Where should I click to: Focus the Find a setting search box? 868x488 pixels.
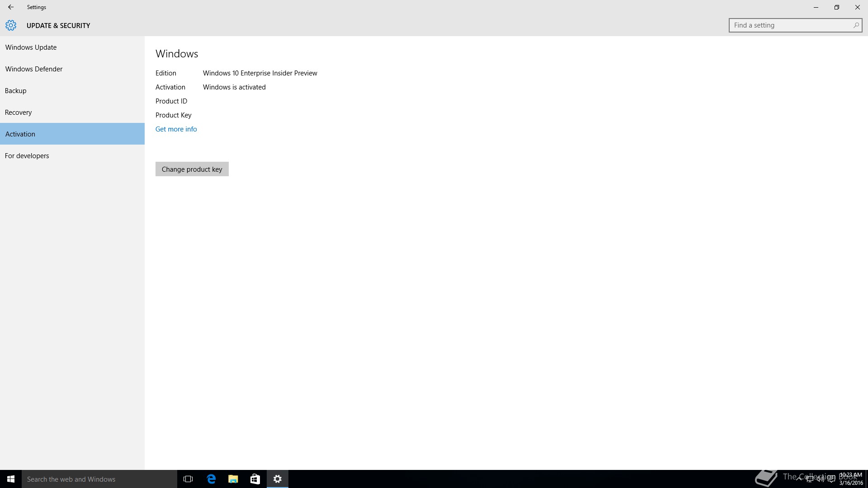[795, 25]
